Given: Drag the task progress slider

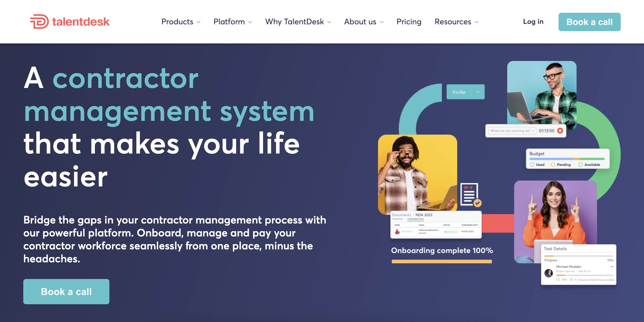Looking at the screenshot, I should tap(553, 256).
